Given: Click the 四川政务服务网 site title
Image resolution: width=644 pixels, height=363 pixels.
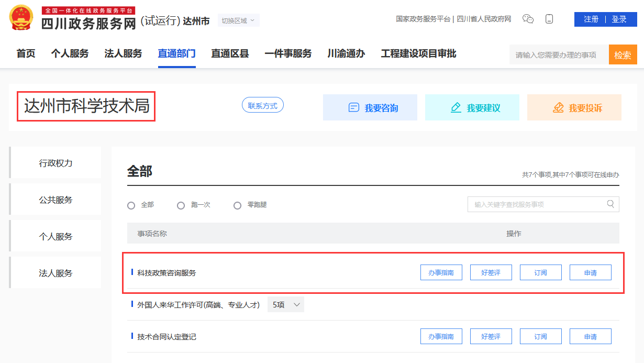Looking at the screenshot, I should (x=88, y=23).
